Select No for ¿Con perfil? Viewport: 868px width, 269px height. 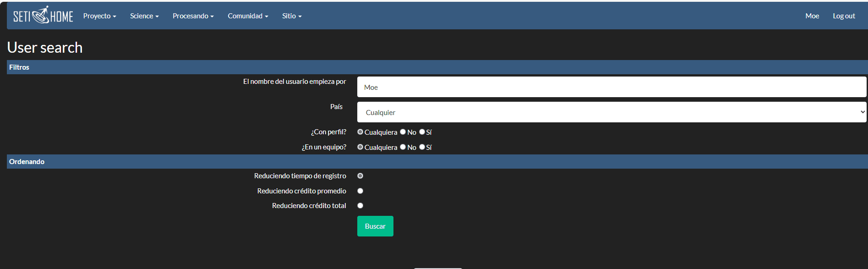403,132
